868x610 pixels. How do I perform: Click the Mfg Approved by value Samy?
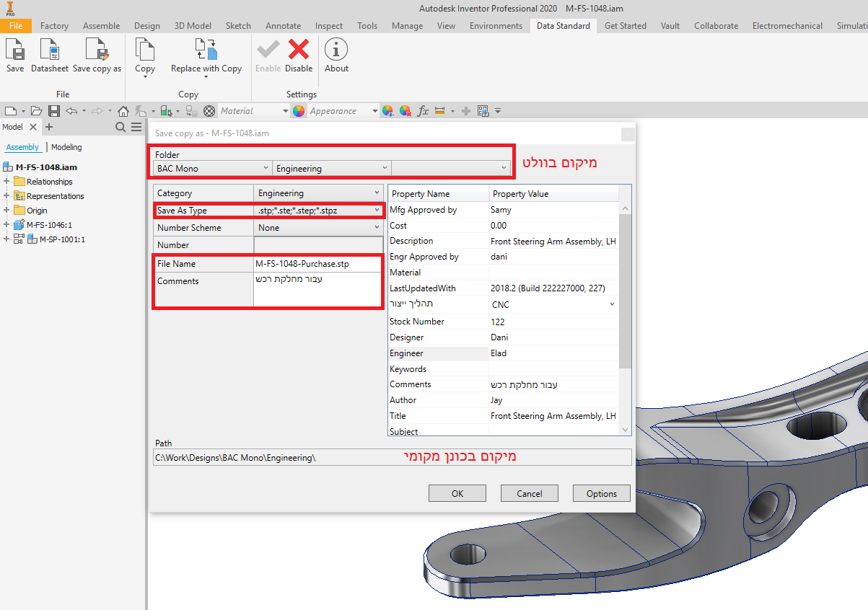click(x=501, y=210)
